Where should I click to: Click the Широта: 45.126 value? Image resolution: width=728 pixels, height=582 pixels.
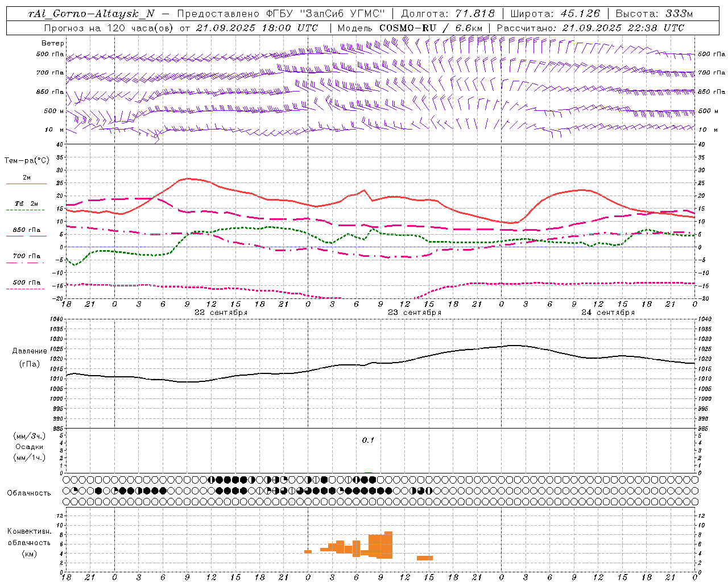click(x=555, y=14)
